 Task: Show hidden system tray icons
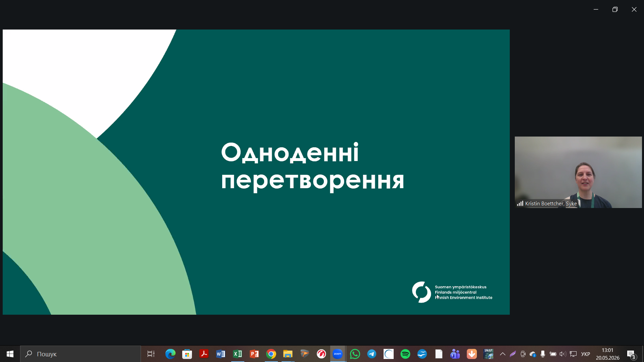click(x=503, y=354)
